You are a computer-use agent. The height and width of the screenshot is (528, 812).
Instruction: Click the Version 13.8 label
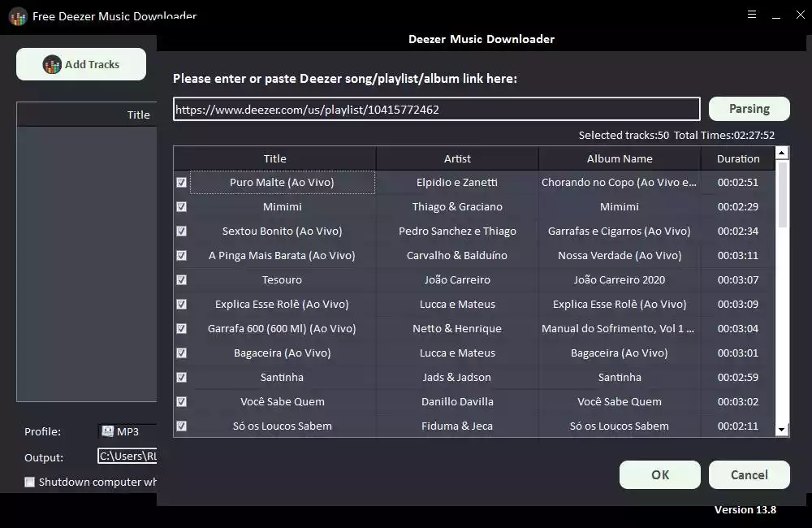(x=745, y=510)
